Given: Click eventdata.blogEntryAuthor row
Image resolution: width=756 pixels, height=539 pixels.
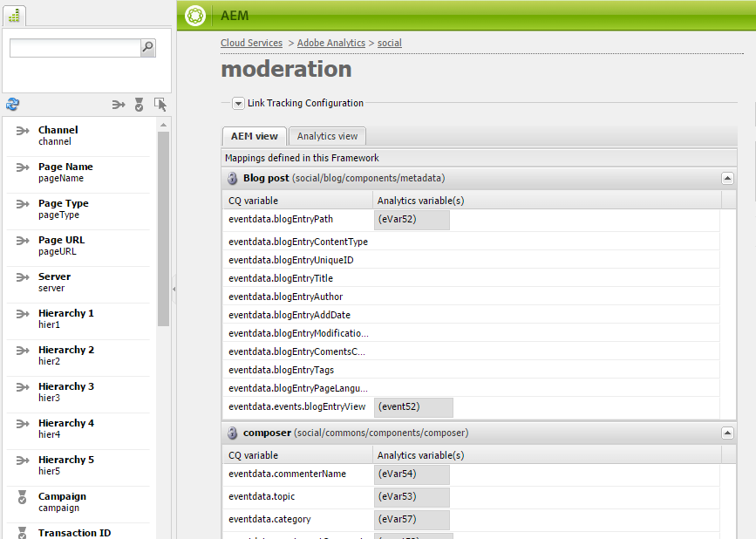Looking at the screenshot, I should pyautogui.click(x=472, y=297).
